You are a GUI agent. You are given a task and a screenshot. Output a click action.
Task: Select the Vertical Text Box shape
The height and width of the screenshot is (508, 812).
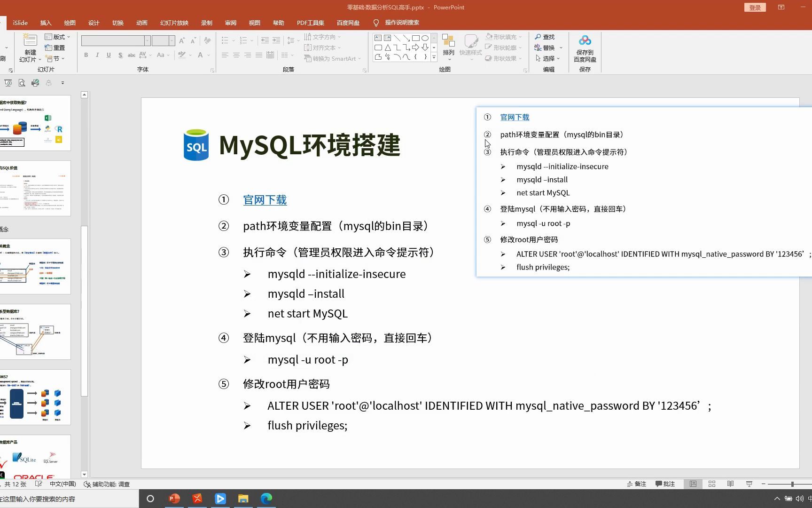coord(387,38)
